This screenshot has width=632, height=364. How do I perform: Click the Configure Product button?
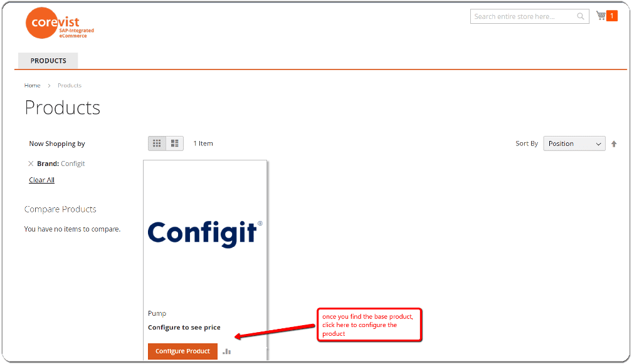pyautogui.click(x=182, y=351)
